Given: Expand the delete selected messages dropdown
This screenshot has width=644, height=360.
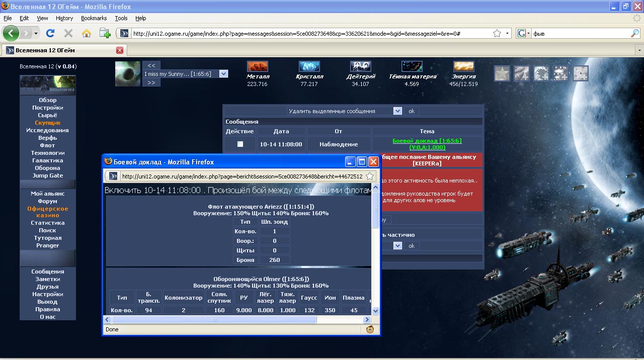Looking at the screenshot, I should click(x=397, y=111).
